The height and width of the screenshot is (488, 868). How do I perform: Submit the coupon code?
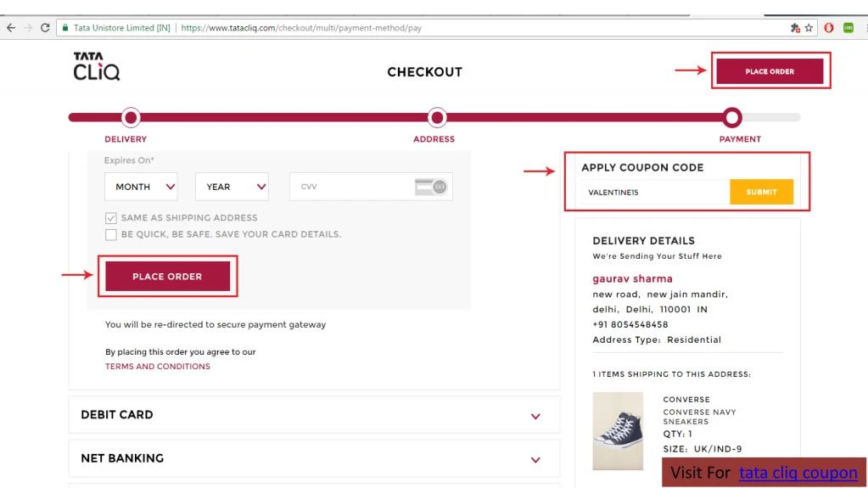(761, 192)
